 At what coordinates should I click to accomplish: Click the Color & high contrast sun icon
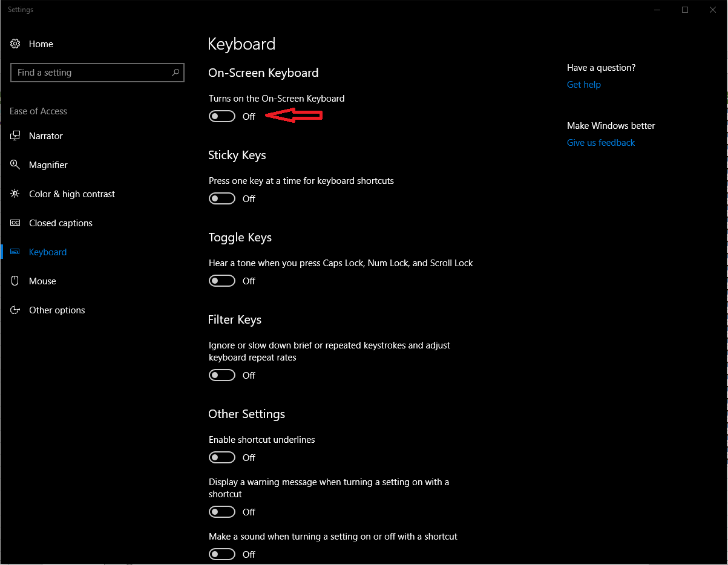click(16, 194)
